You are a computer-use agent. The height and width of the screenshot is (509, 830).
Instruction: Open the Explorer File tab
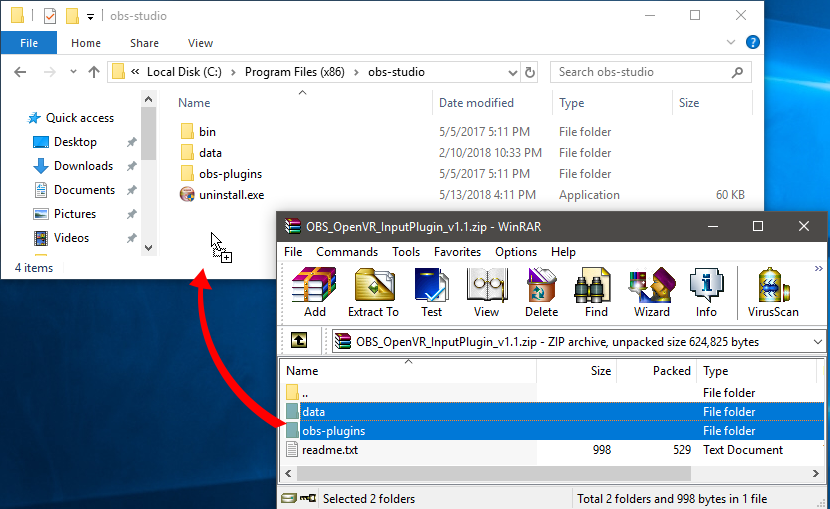click(29, 43)
